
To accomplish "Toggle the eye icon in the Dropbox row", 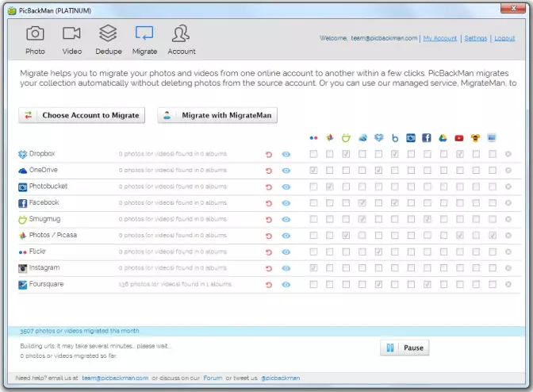I will tap(286, 155).
